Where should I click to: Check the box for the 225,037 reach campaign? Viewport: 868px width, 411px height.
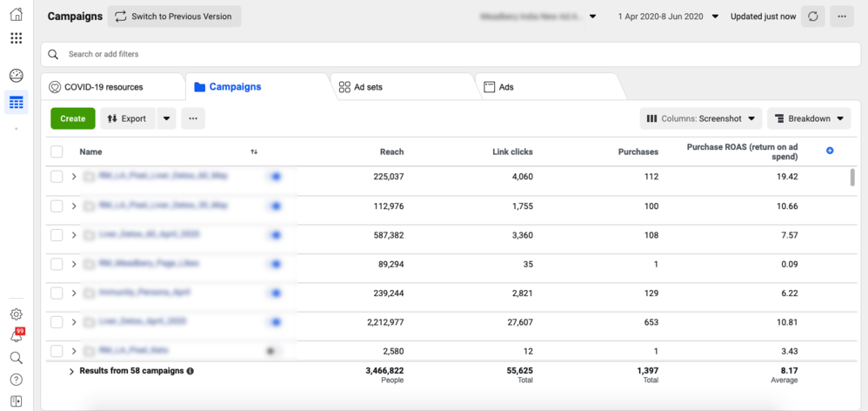click(57, 177)
